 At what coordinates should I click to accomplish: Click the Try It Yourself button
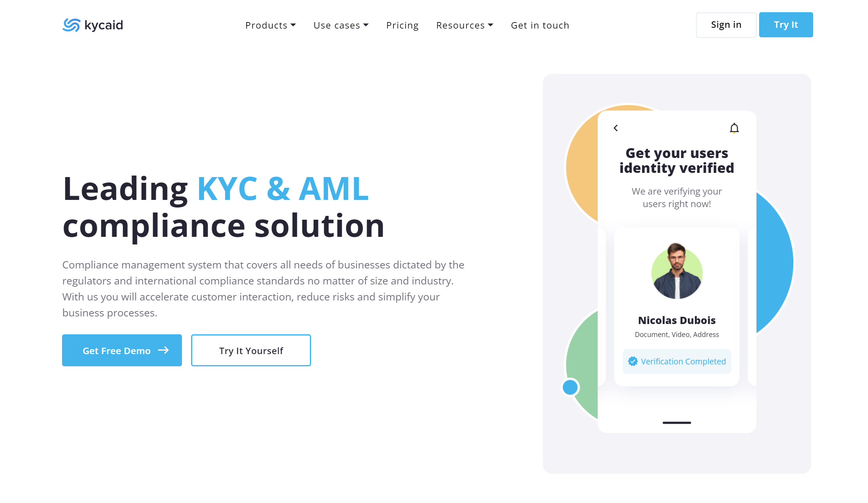pos(251,350)
